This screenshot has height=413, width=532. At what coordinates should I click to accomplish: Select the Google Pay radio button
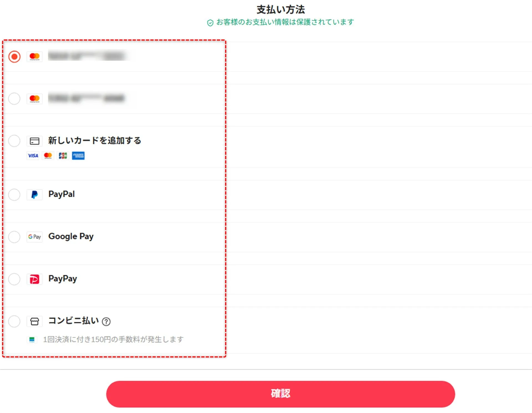pyautogui.click(x=14, y=237)
